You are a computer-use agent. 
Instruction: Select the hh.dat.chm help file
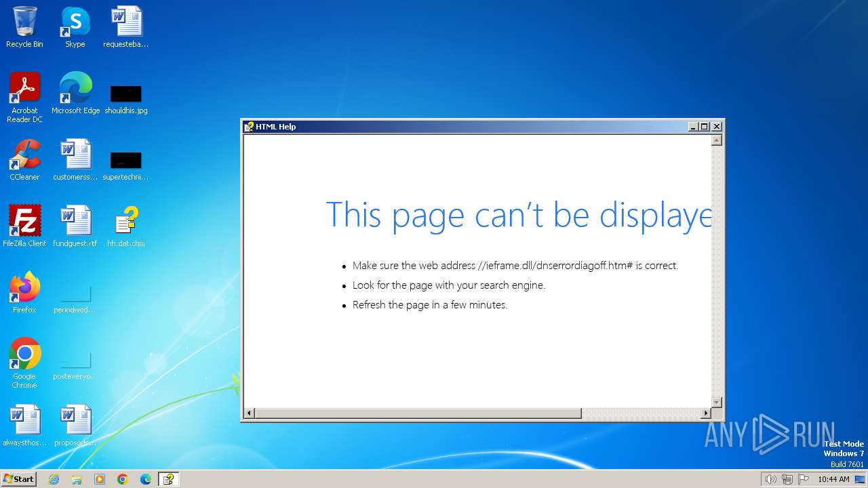tap(126, 226)
